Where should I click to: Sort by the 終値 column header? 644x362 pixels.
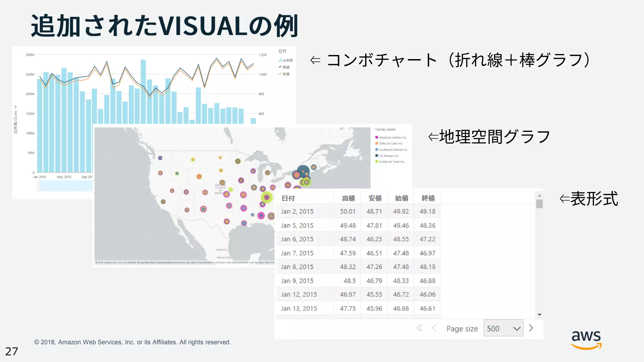pyautogui.click(x=428, y=198)
